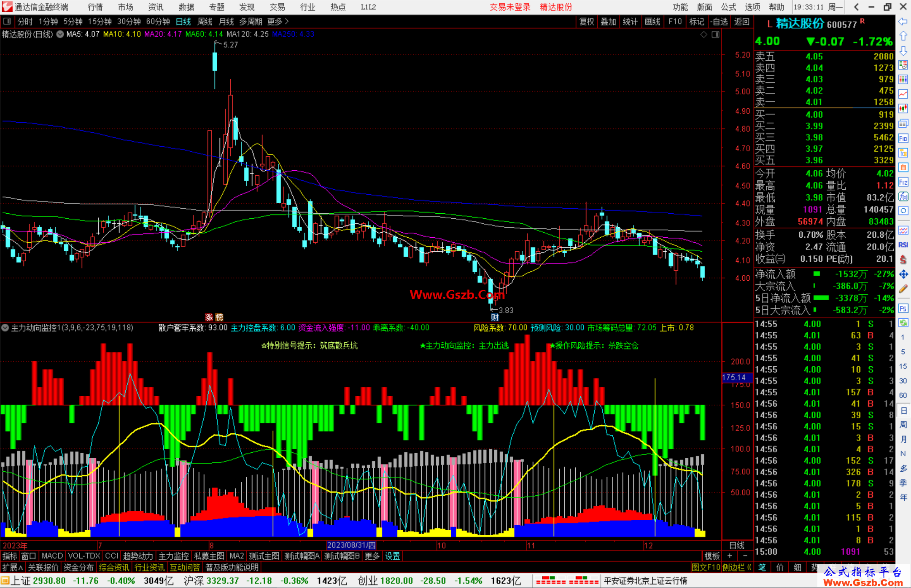This screenshot has height=588, width=911.
Task: Click the up arrow sidebar icon
Action: [x=903, y=36]
